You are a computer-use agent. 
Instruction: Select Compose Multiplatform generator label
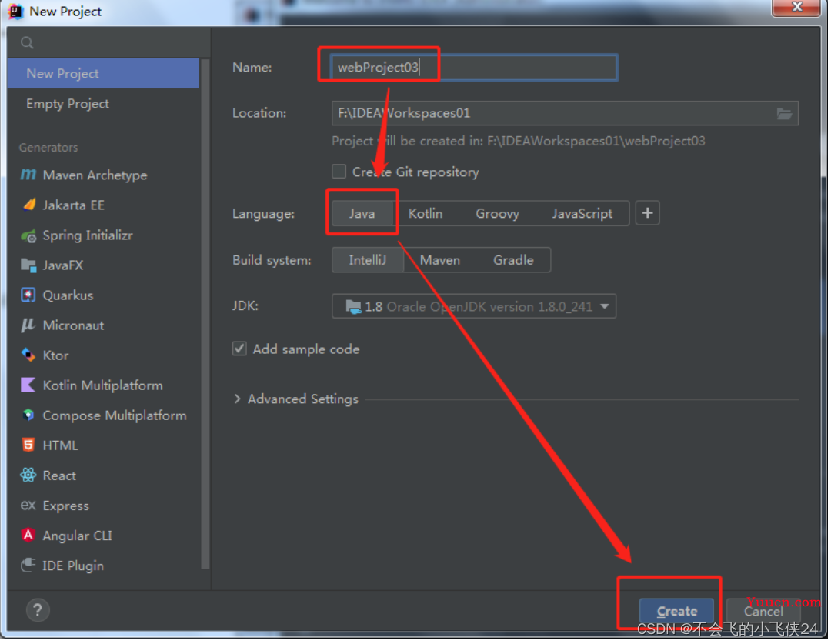tap(115, 415)
